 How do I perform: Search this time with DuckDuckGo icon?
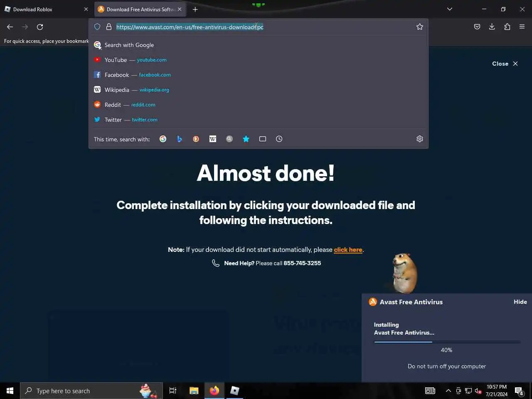(196, 139)
